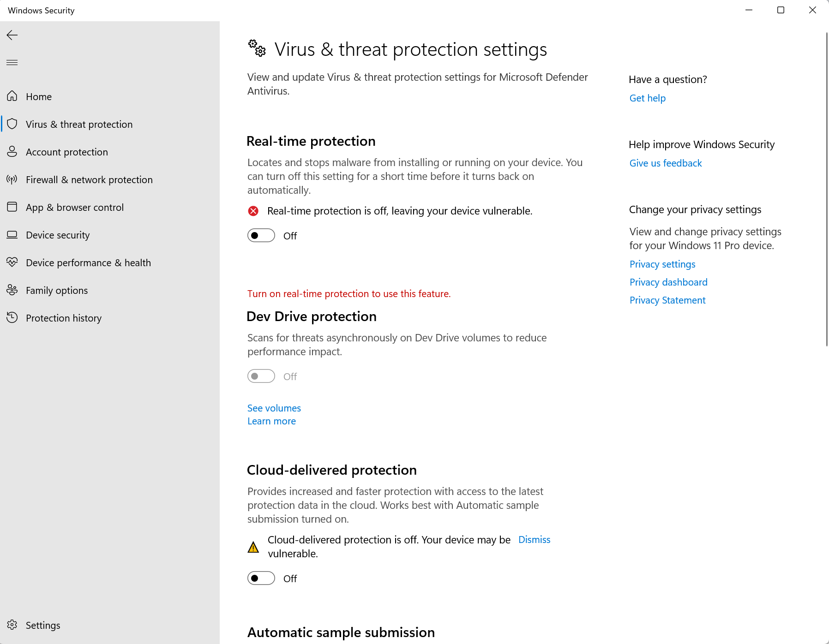Click the vertical scrollbar on the right

827,189
